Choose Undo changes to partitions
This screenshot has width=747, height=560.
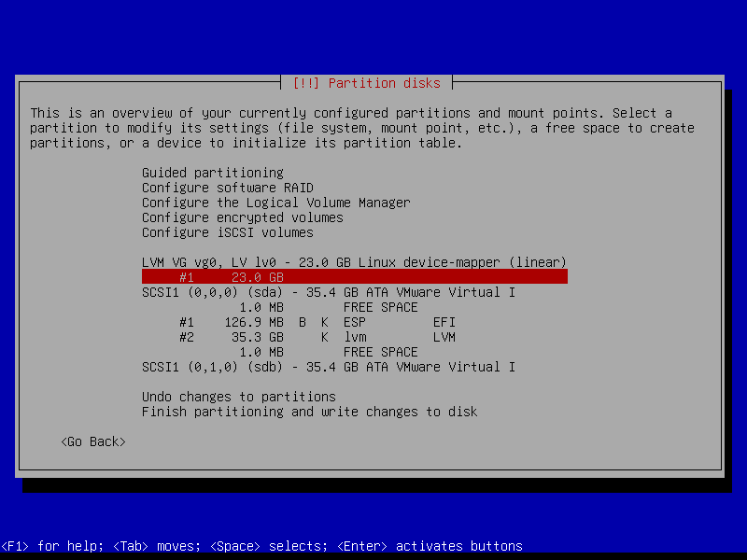[238, 397]
